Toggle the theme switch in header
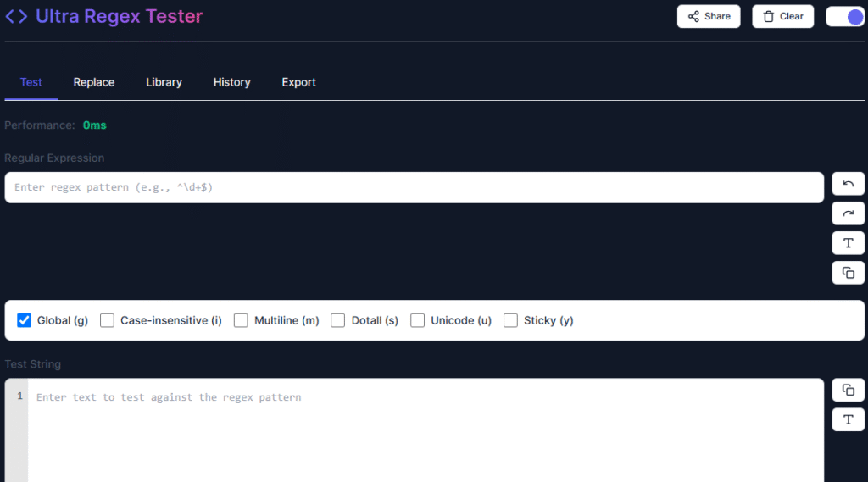868x482 pixels. coord(845,17)
